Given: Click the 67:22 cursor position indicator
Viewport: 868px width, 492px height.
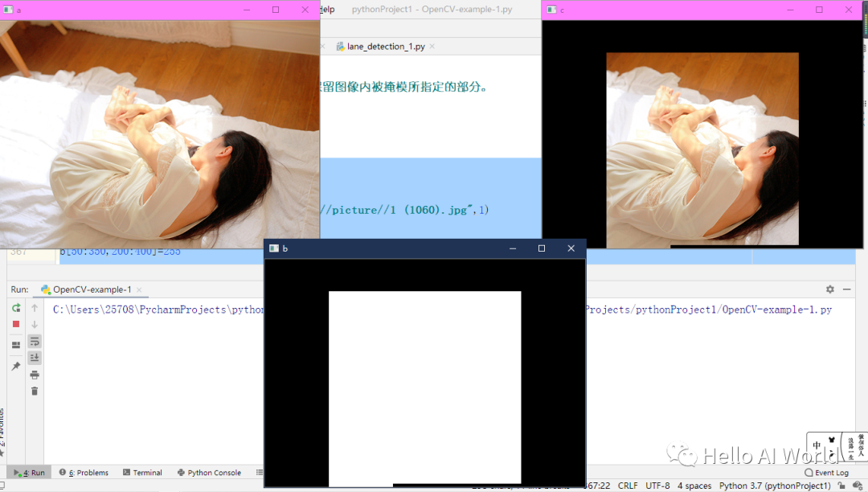Looking at the screenshot, I should [598, 486].
